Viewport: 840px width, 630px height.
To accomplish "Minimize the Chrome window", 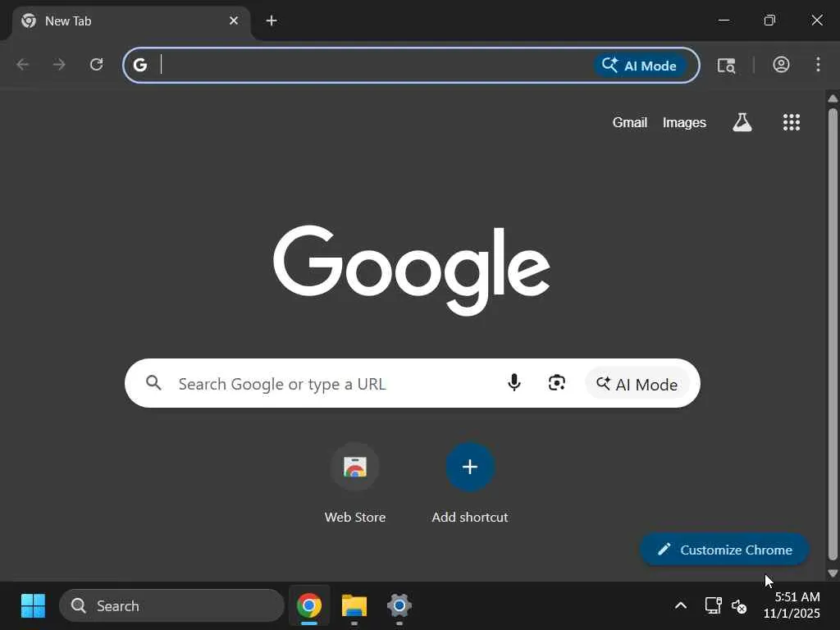I will [x=724, y=21].
